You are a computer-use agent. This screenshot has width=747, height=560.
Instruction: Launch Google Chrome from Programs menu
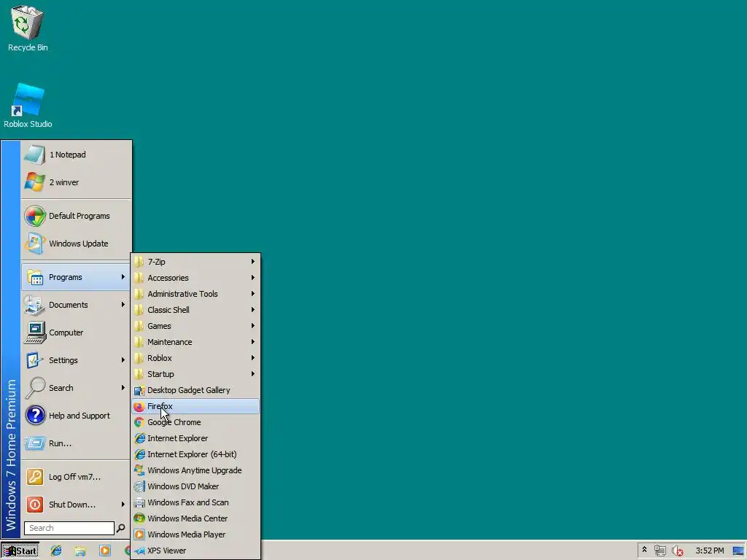[x=196, y=422]
